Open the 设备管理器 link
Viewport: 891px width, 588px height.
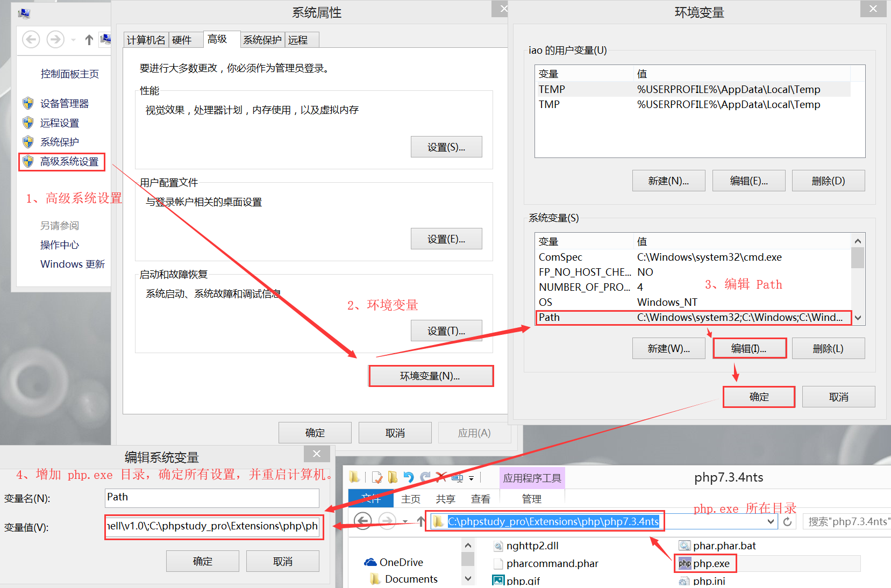point(65,104)
